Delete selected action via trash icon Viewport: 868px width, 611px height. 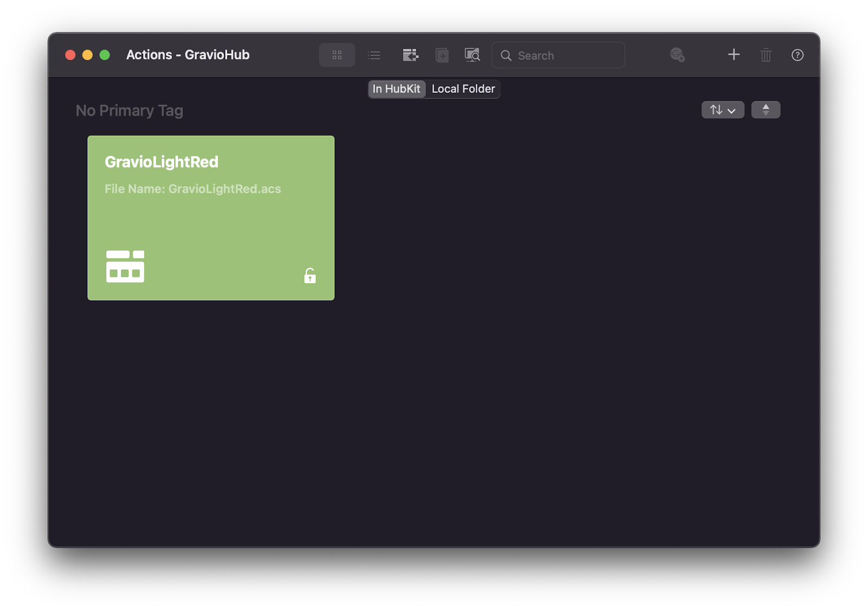pos(765,55)
